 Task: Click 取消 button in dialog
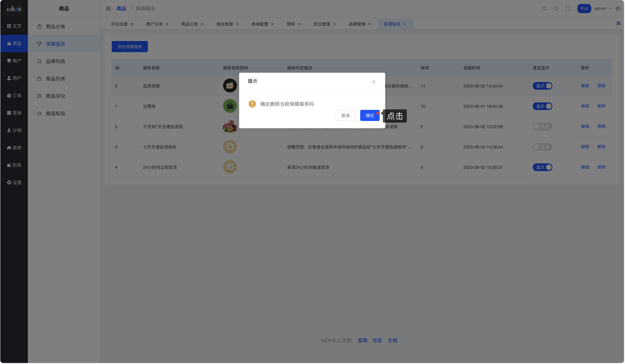345,115
